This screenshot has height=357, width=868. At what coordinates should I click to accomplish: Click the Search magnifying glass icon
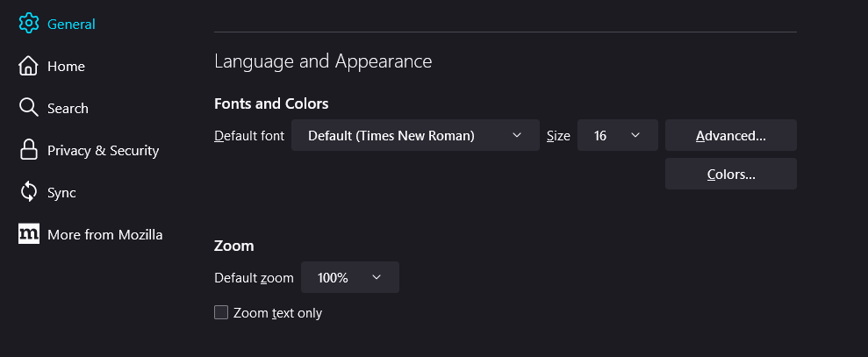tap(29, 108)
